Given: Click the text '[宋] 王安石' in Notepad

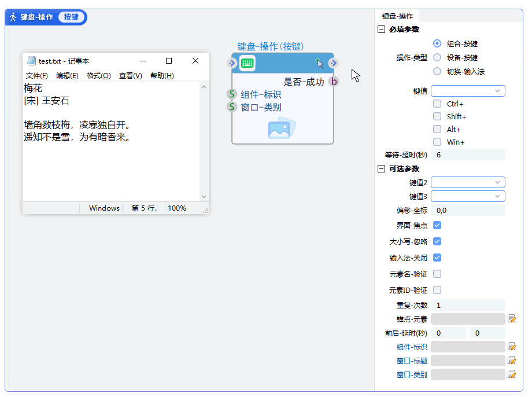Looking at the screenshot, I should (x=46, y=101).
